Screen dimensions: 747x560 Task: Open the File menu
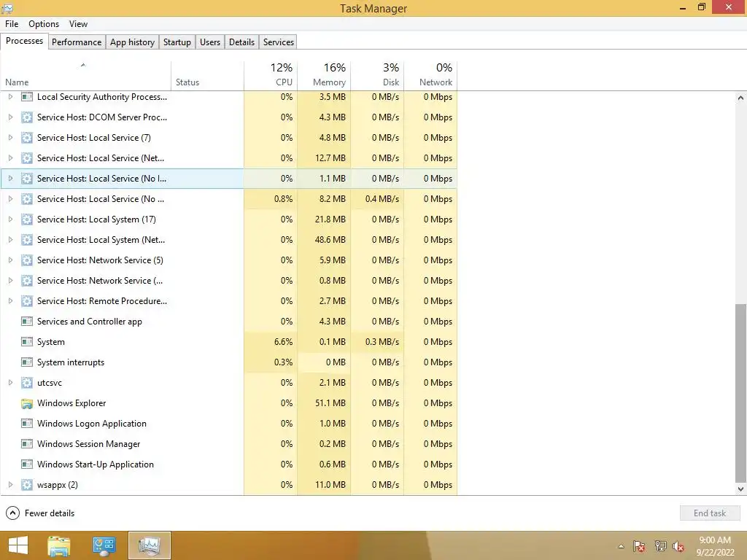click(x=12, y=24)
